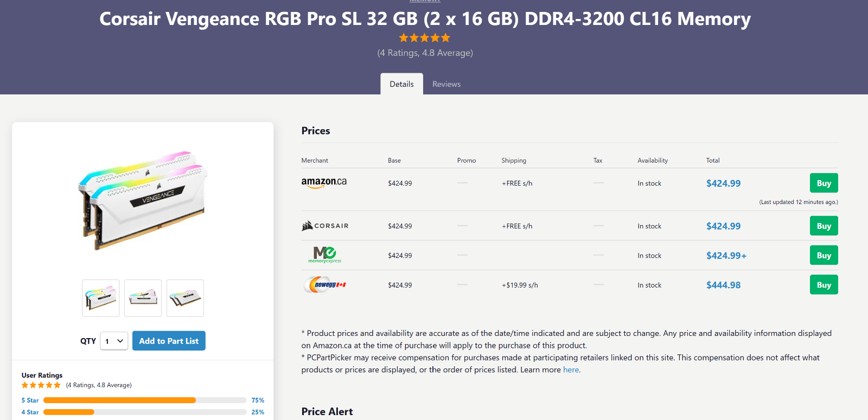This screenshot has width=868, height=420.
Task: Click the 5 Star rating bar
Action: [x=145, y=400]
